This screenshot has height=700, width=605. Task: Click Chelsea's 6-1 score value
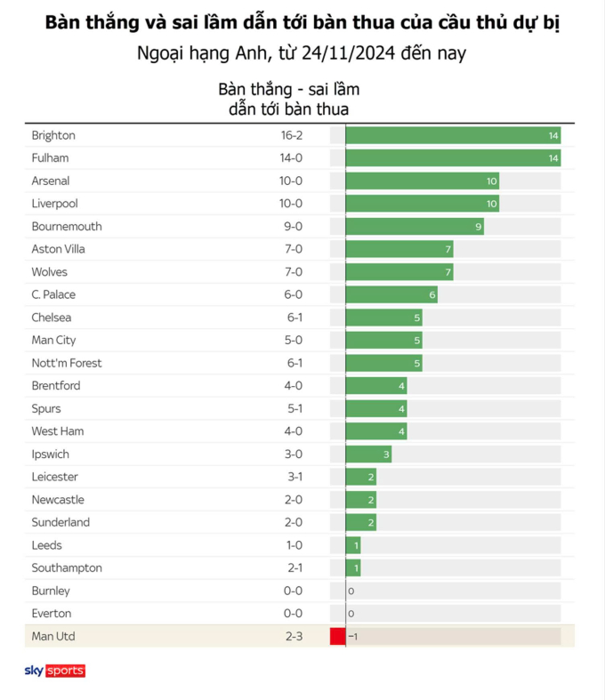coord(289,318)
